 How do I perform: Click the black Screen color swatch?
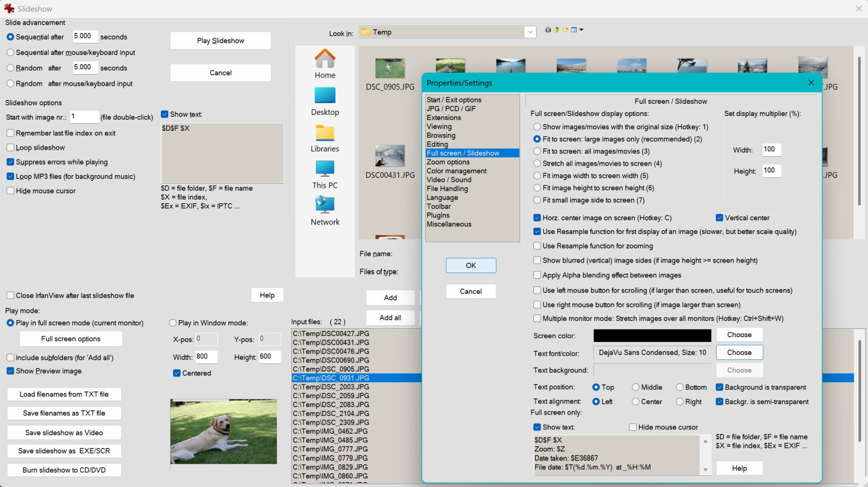click(652, 336)
